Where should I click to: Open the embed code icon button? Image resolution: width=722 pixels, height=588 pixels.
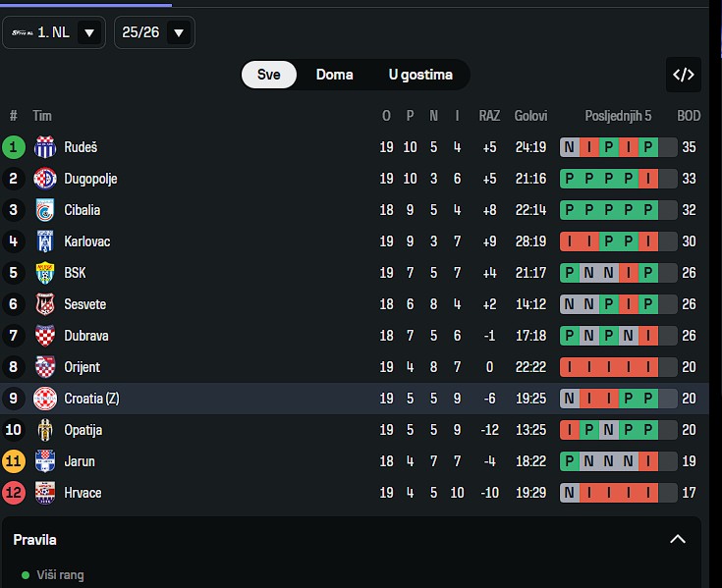point(684,75)
